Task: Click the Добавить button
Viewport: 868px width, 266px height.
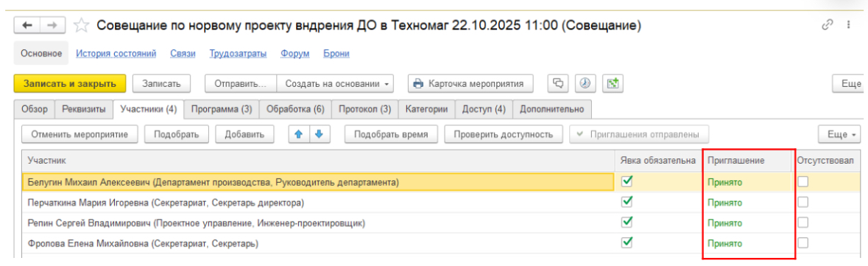Action: pyautogui.click(x=244, y=134)
